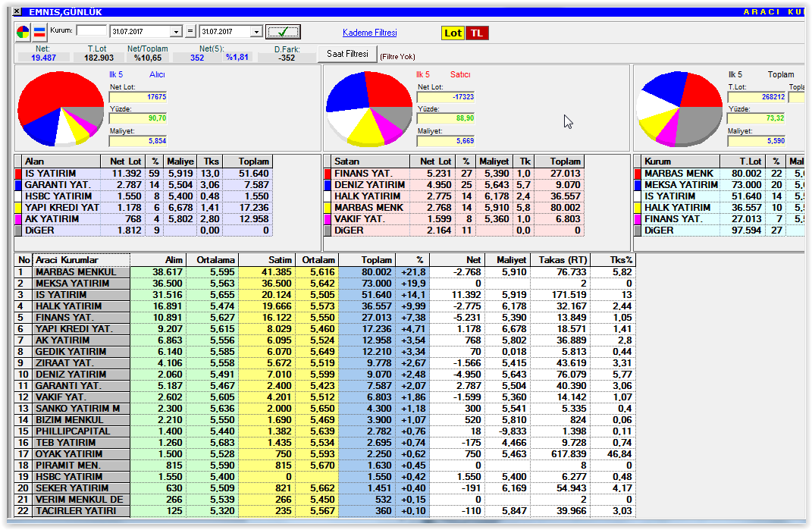This screenshot has width=812, height=530.
Task: Click HSBC YATIRIM in the Alan buyers table
Action: [x=58, y=196]
